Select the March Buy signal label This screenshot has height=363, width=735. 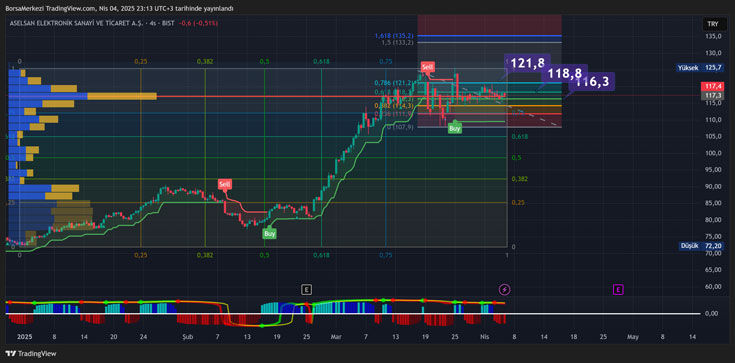click(x=455, y=128)
